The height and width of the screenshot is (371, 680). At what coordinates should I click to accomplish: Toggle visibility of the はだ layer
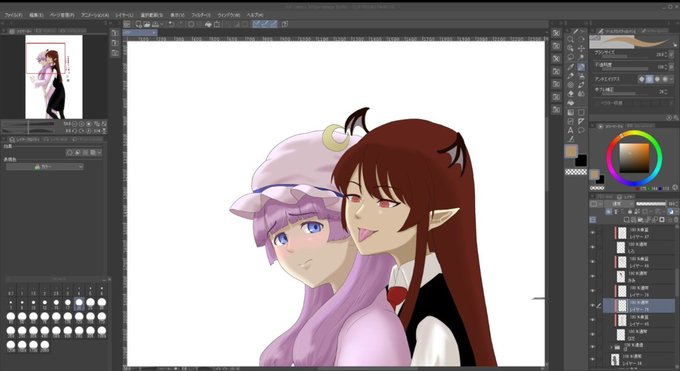click(593, 334)
